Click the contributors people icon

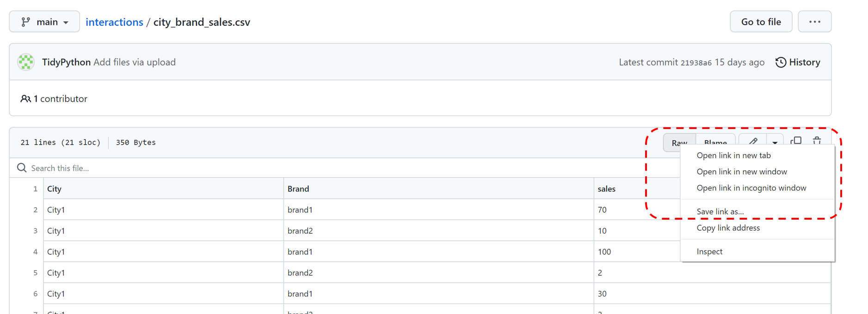coord(25,99)
